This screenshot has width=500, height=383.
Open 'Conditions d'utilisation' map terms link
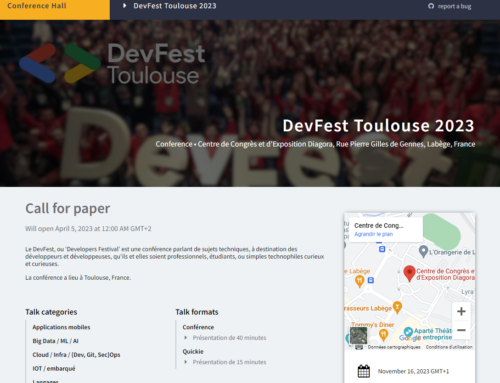tap(449, 347)
